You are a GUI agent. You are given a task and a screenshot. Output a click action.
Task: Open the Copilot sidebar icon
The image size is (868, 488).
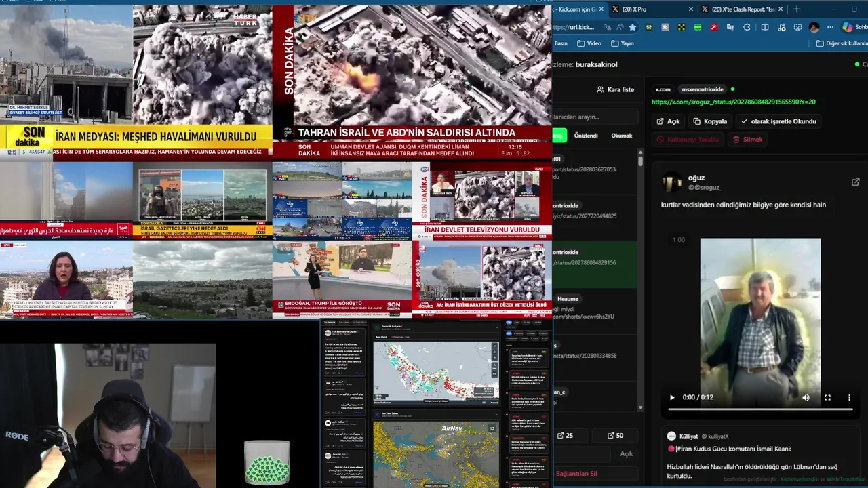847,27
